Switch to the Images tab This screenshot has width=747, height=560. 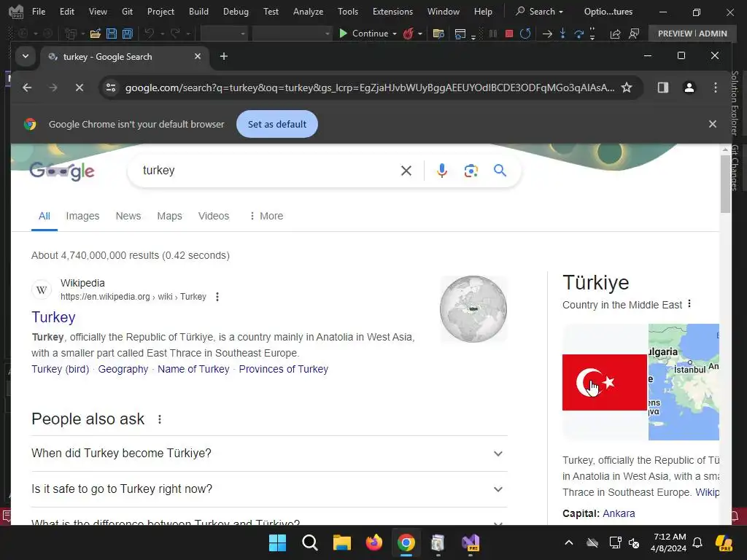tap(82, 216)
